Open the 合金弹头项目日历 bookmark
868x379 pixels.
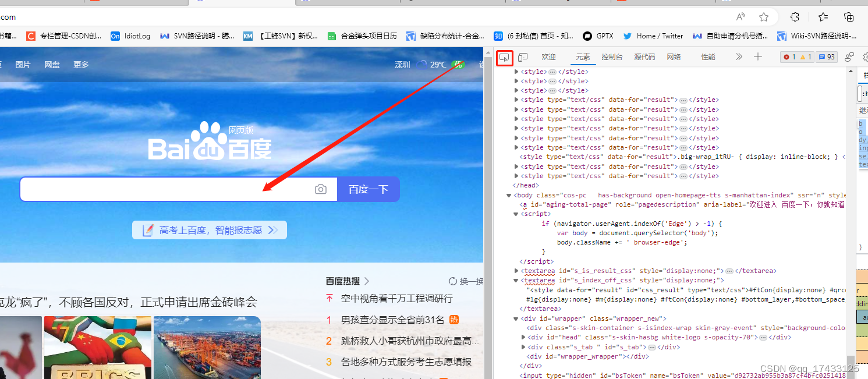pos(362,36)
